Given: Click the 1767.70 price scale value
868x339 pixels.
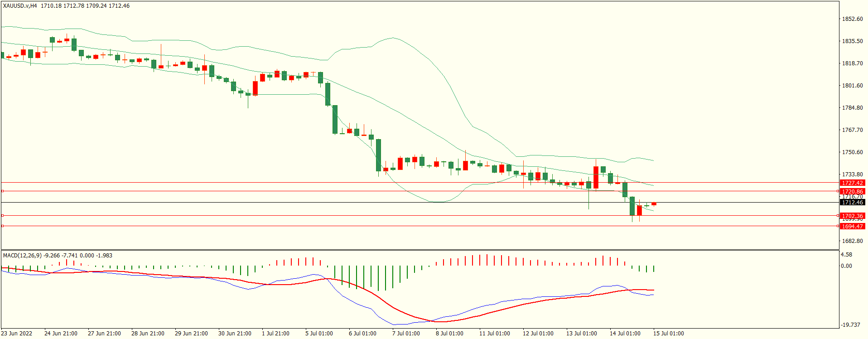Looking at the screenshot, I should click(x=852, y=130).
